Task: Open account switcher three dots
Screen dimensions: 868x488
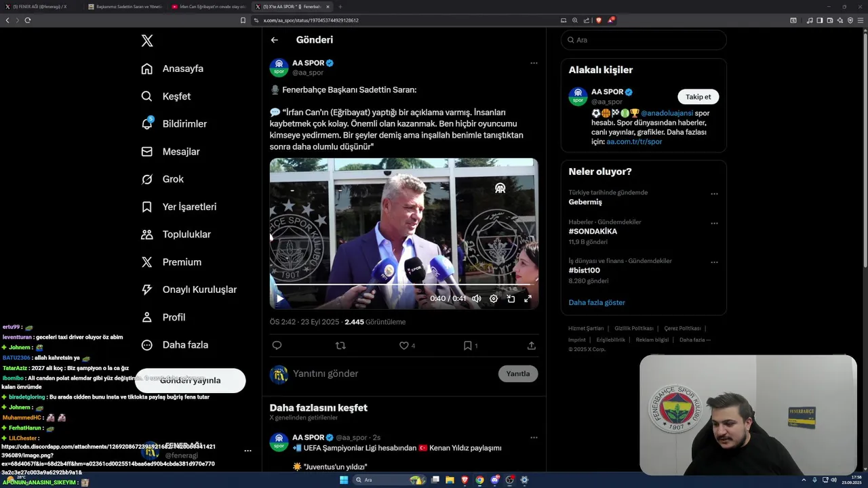Action: [x=248, y=451]
